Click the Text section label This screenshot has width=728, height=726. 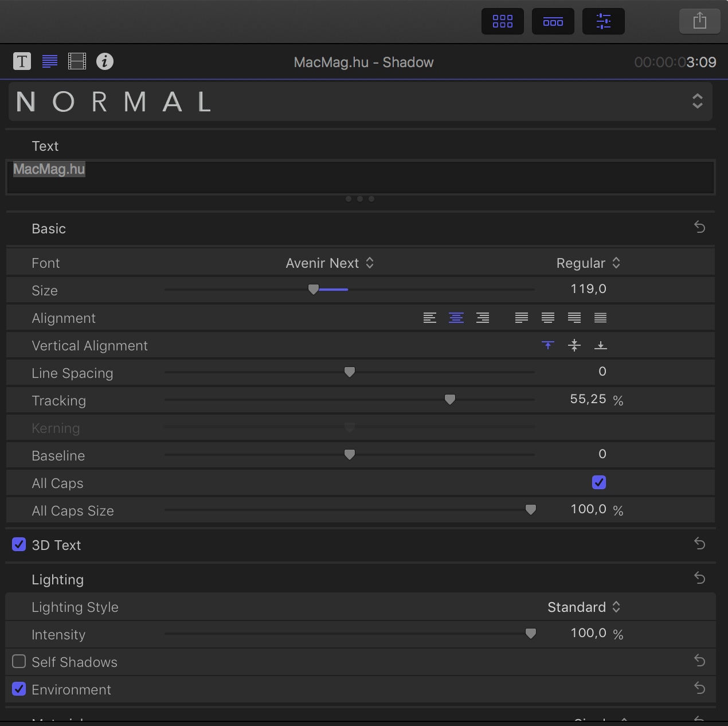(45, 146)
